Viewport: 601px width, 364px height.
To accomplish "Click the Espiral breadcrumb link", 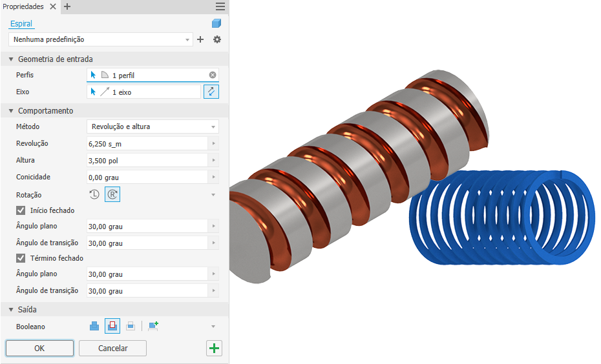I will pos(21,24).
